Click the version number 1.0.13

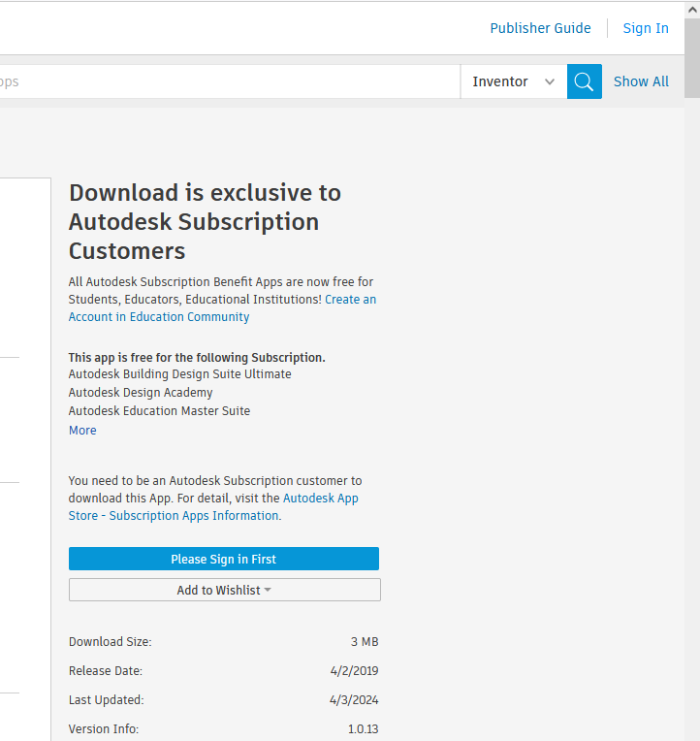tap(363, 728)
